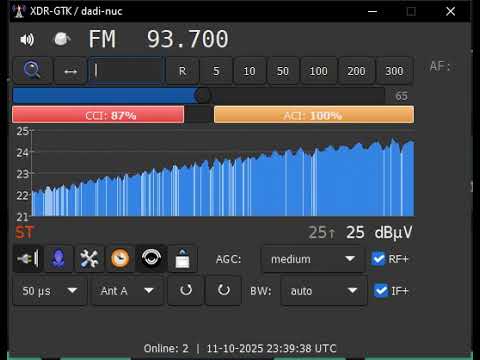Close the XDR-GTK window
The width and height of the screenshot is (480, 360).
[450, 11]
